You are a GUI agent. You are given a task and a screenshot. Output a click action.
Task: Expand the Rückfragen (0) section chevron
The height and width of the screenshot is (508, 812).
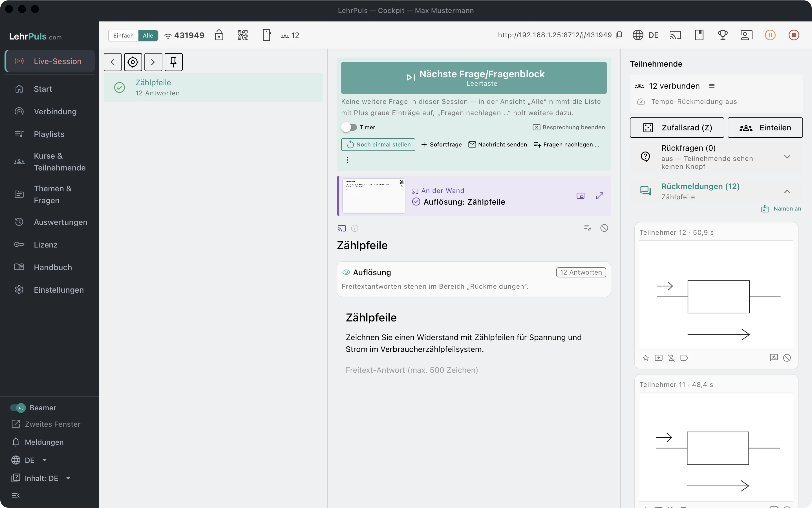click(787, 157)
